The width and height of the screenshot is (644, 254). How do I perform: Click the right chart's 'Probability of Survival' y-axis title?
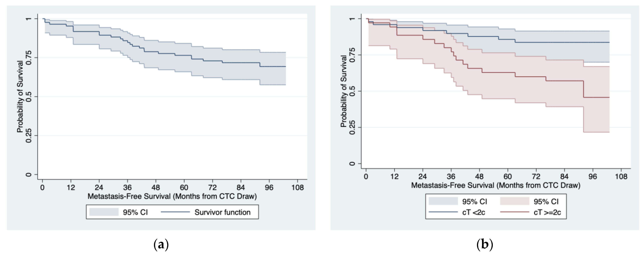tap(344, 91)
